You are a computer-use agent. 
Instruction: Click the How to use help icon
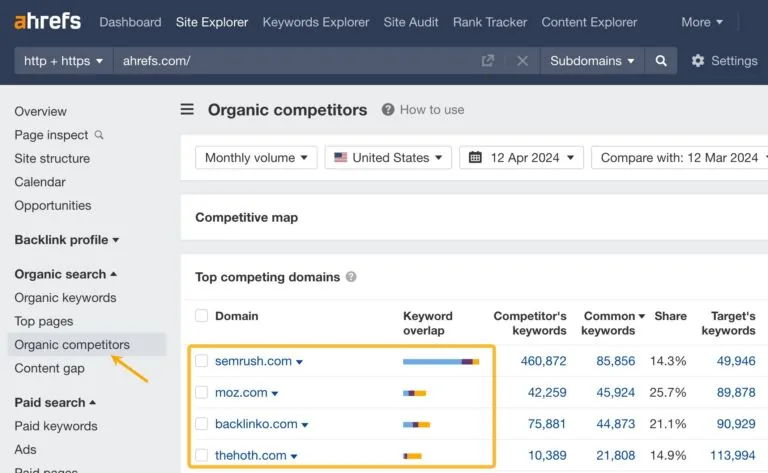388,109
